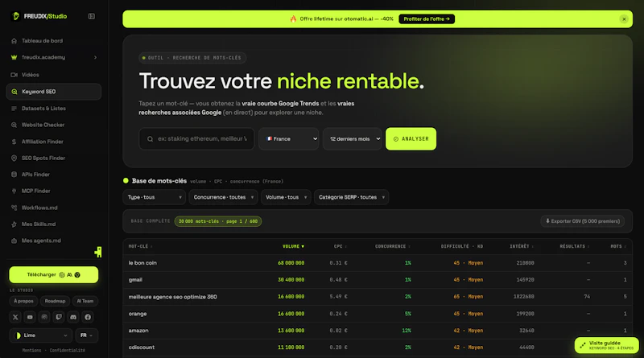
Task: Click the 5.49 € CPC value
Action: coord(339,297)
